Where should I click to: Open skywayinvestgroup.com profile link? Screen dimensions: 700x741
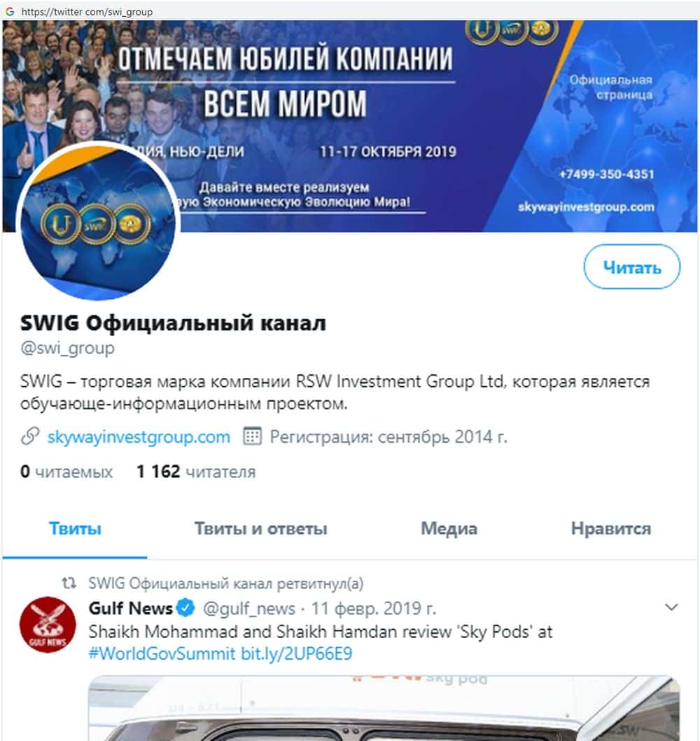(139, 437)
